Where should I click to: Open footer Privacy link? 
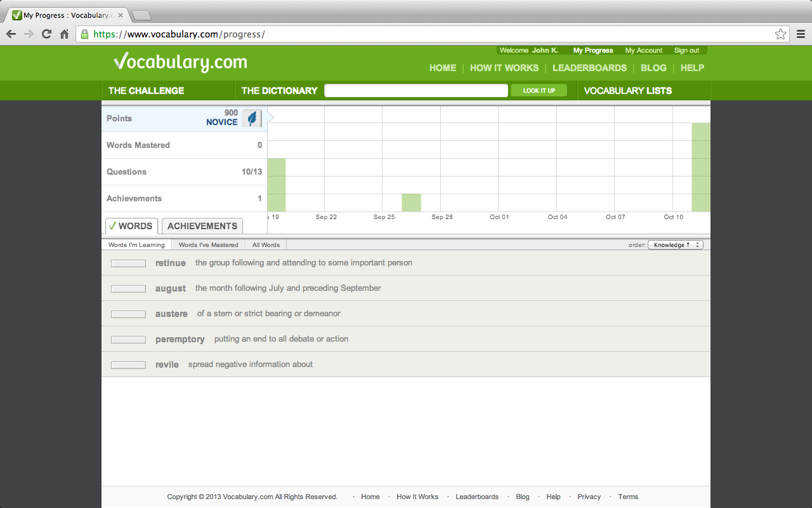coord(589,497)
